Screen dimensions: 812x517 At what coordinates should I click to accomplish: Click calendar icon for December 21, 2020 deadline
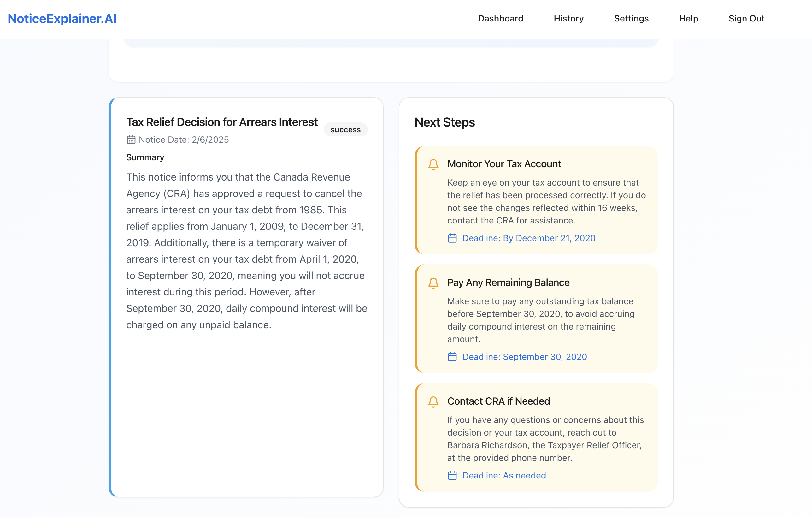point(452,238)
